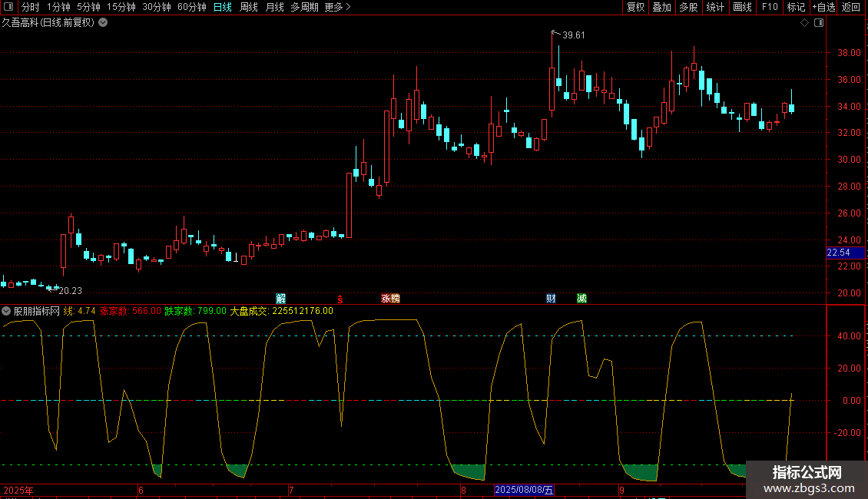868x499 pixels.
Task: Switch to 分时 intraday view
Action: (x=31, y=7)
